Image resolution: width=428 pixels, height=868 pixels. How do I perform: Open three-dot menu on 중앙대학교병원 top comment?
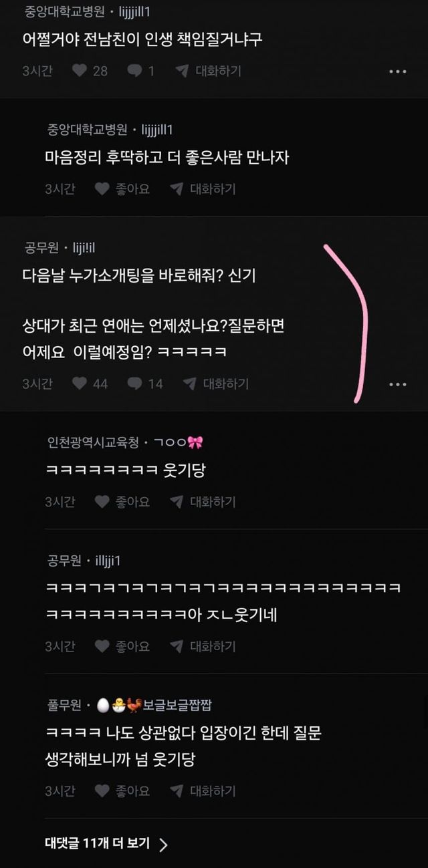(x=398, y=71)
